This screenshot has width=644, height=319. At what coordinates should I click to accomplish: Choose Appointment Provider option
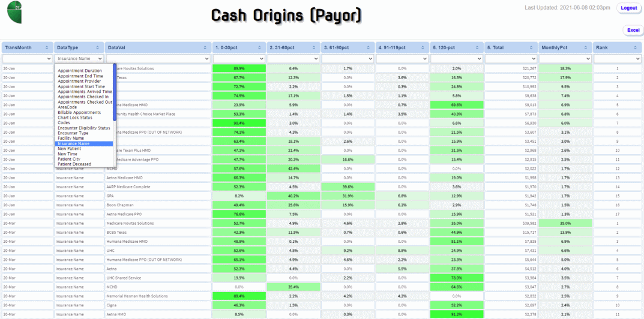84,82
